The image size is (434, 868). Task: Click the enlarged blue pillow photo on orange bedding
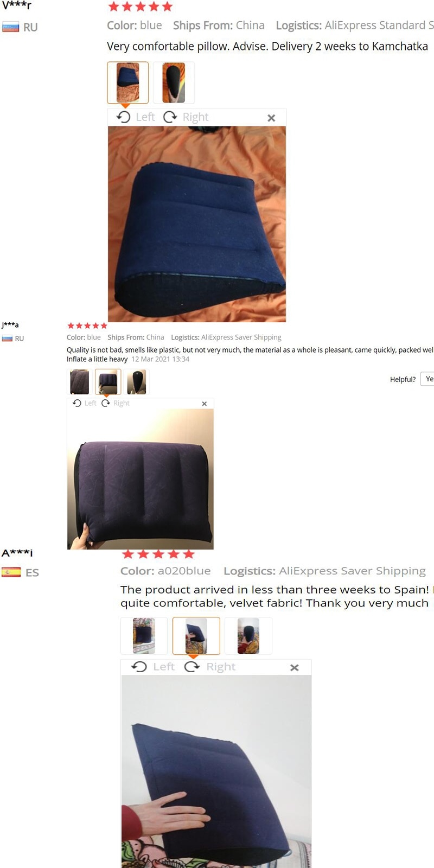click(197, 224)
